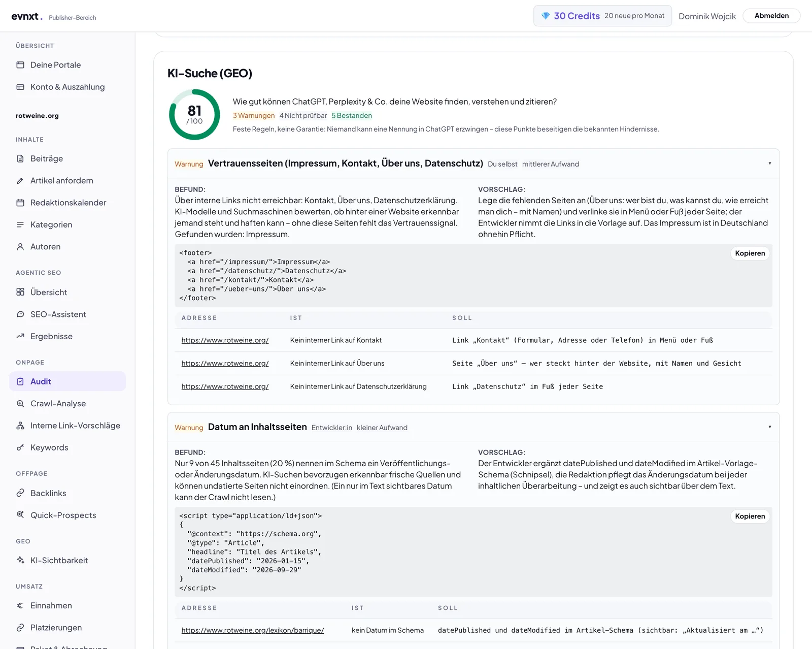Click the Beiträge document icon
This screenshot has width=812, height=649.
[20, 158]
